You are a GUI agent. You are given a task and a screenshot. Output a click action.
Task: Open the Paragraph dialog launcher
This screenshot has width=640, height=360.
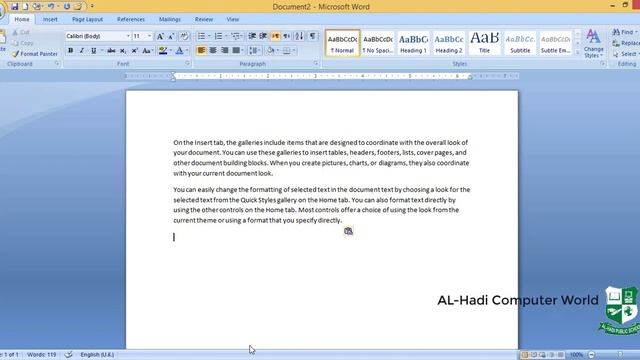[x=316, y=64]
